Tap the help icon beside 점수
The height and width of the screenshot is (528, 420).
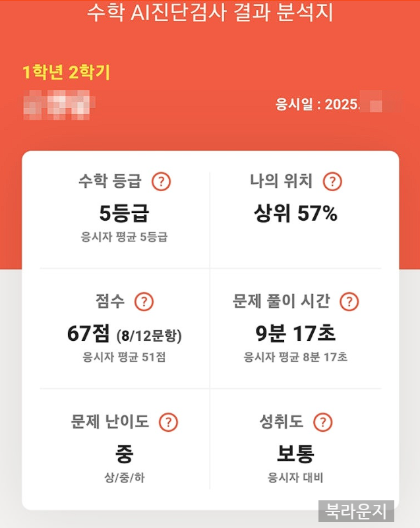pos(144,302)
